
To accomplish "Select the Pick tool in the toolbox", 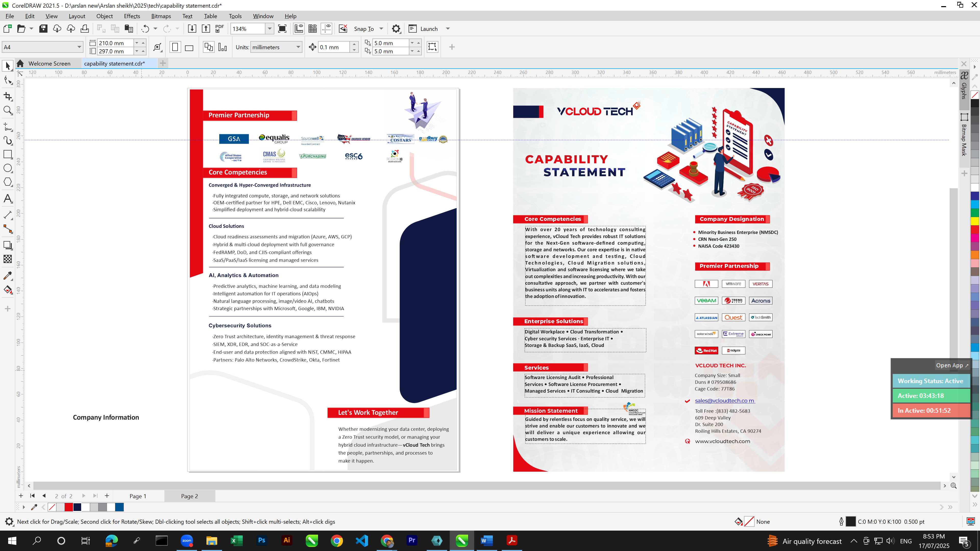I will (8, 66).
